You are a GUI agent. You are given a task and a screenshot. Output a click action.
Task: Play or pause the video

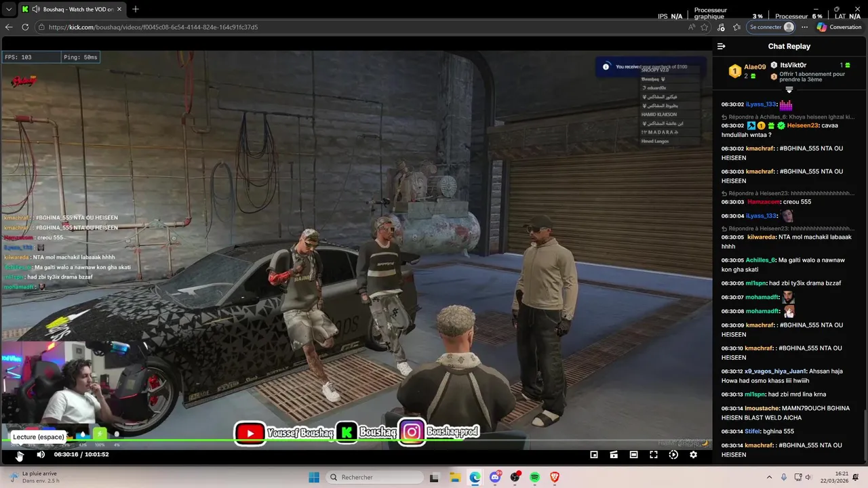(x=20, y=455)
